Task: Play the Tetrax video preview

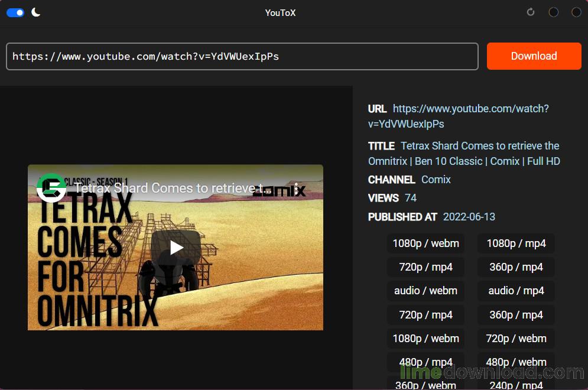Action: [x=176, y=247]
